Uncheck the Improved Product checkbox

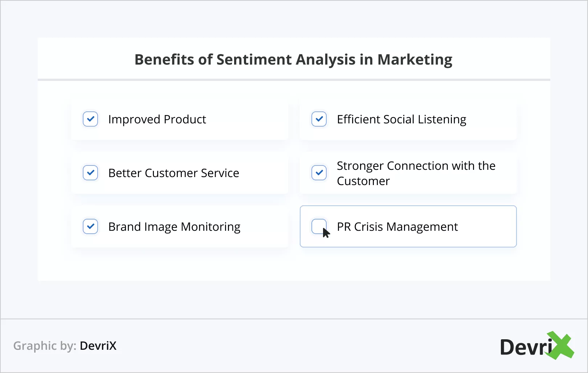point(90,119)
